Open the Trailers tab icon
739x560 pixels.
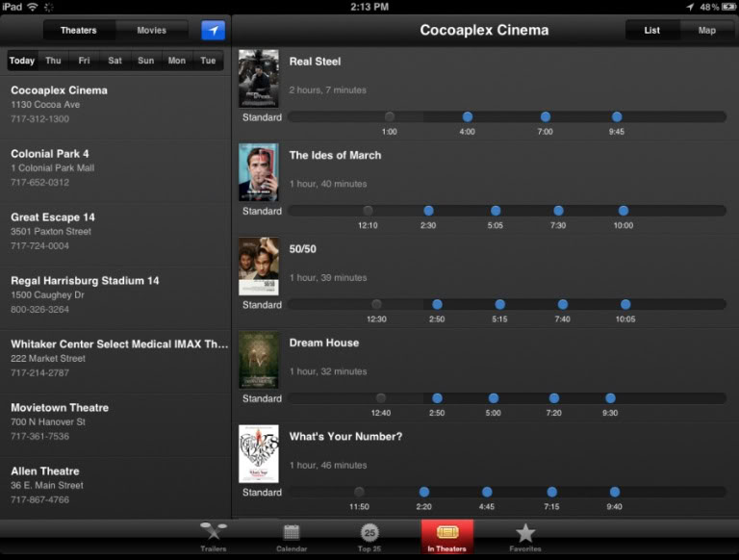click(214, 532)
